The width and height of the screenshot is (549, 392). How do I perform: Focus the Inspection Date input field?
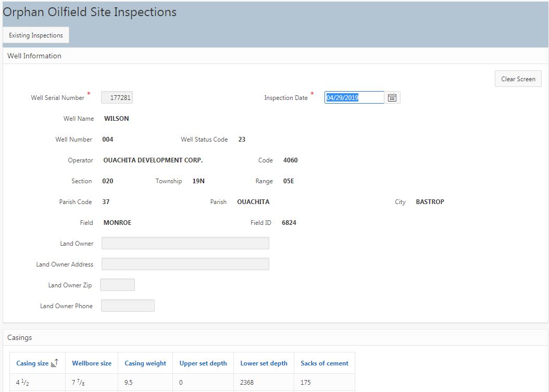354,97
